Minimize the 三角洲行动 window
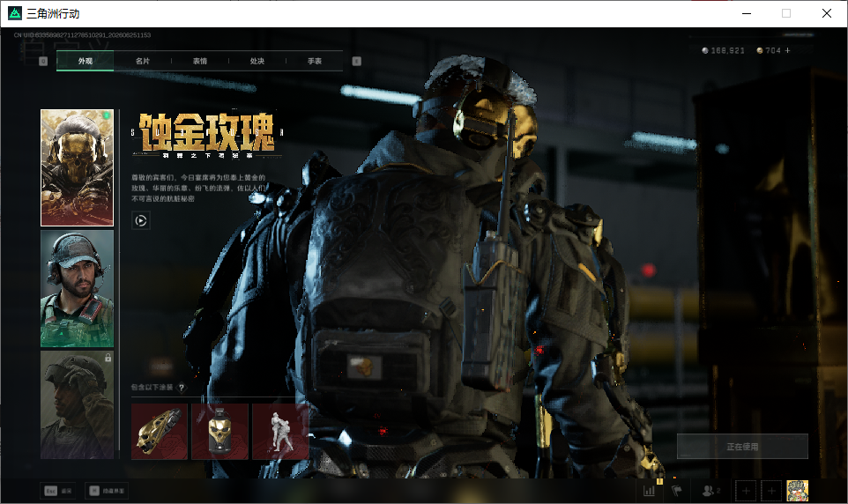This screenshot has height=504, width=848. tap(747, 13)
